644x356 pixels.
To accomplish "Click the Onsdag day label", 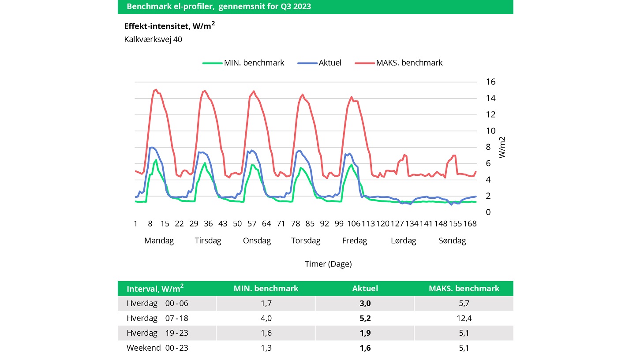I will click(257, 241).
